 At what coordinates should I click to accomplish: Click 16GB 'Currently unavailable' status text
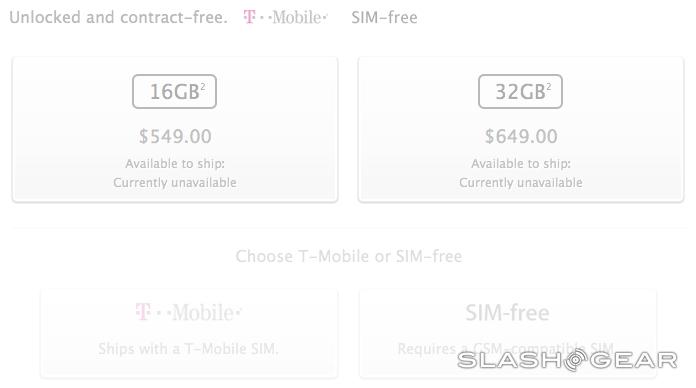point(175,182)
